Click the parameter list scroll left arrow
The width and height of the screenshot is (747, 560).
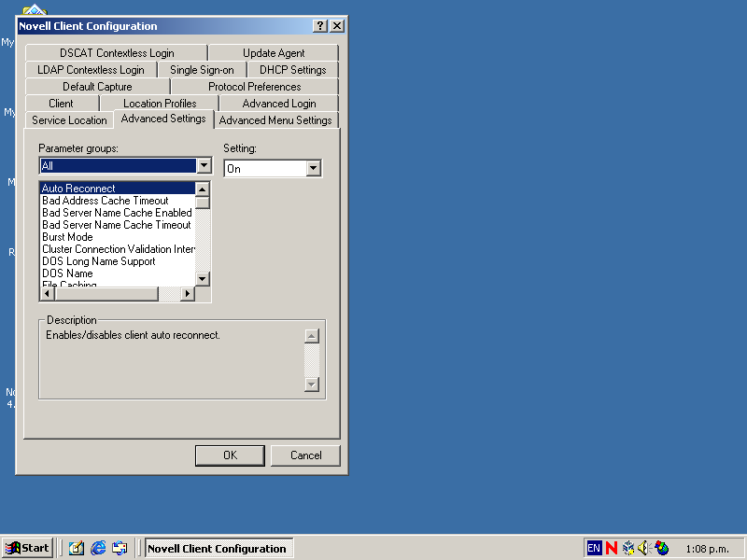pyautogui.click(x=48, y=294)
